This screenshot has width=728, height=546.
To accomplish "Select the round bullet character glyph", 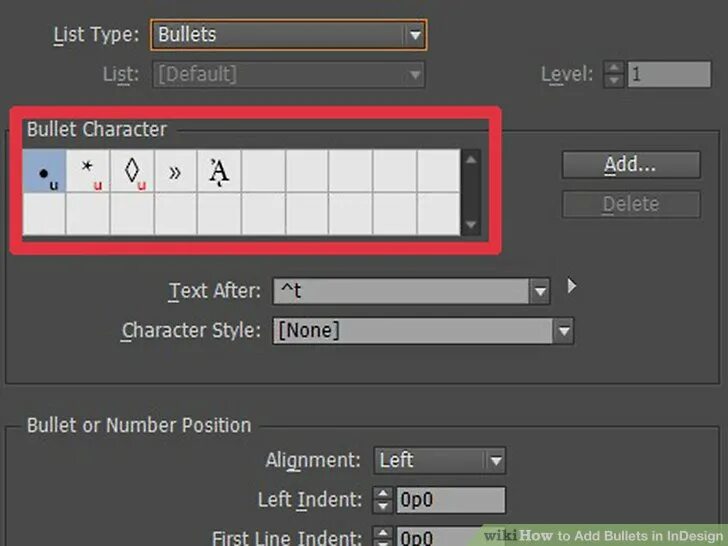I will [x=44, y=171].
